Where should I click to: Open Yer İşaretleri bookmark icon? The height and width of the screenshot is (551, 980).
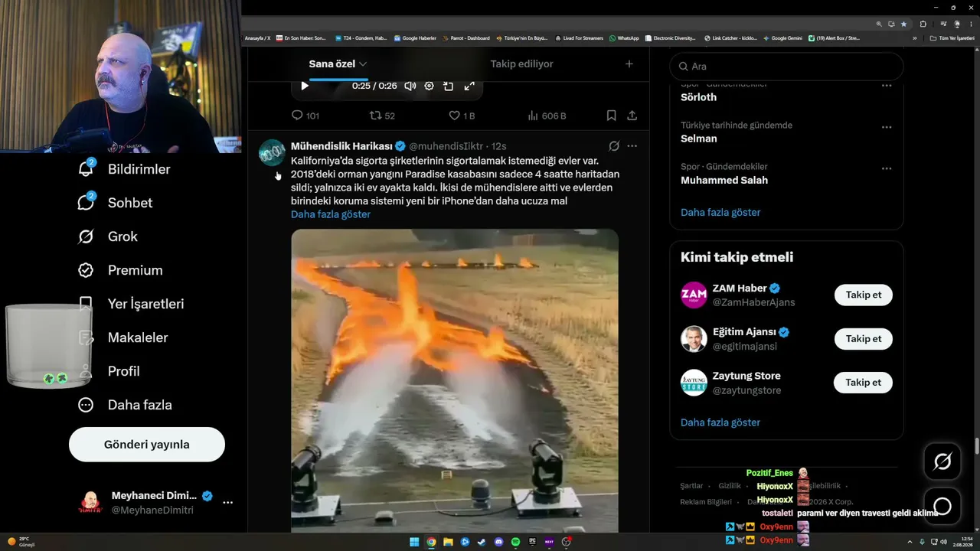[86, 304]
